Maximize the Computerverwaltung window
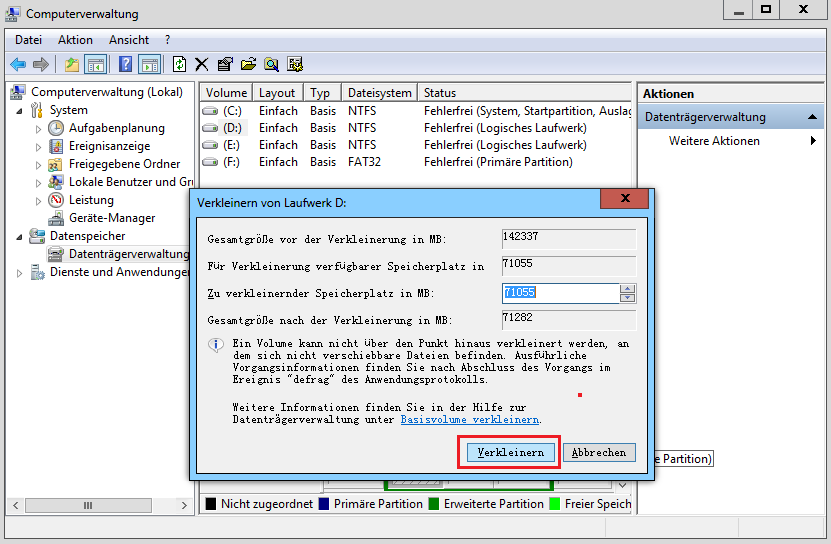 [x=765, y=9]
